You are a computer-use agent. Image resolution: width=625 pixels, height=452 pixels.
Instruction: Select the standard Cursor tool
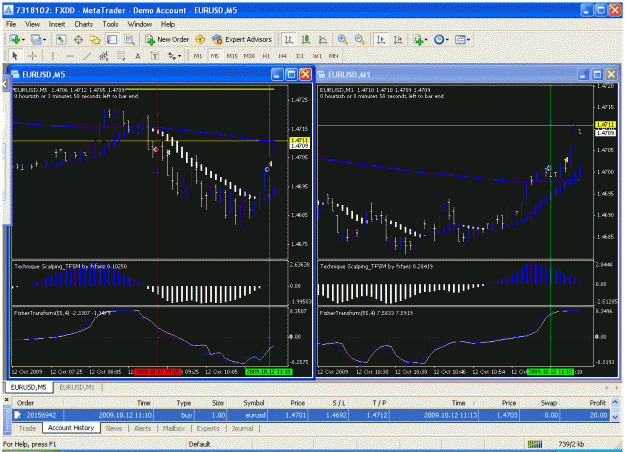click(15, 56)
